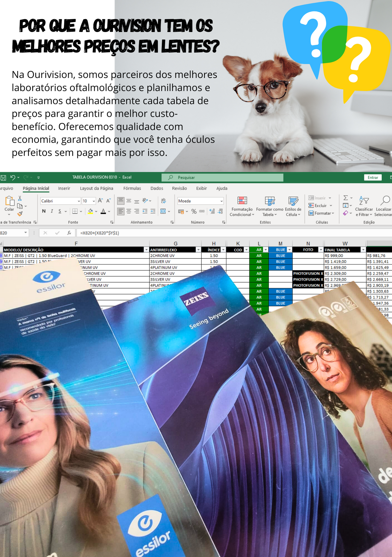Open the Layout da Página tab
This screenshot has width=392, height=557.
(97, 188)
